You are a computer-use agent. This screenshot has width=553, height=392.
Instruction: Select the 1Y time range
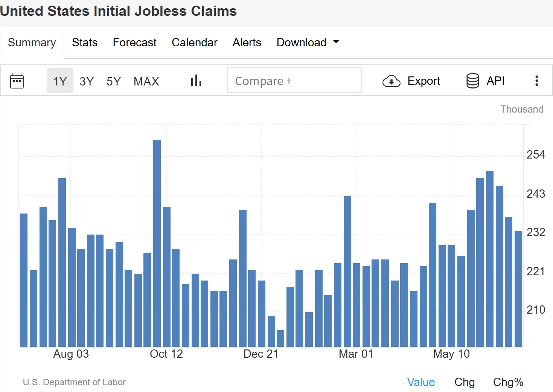tap(60, 81)
